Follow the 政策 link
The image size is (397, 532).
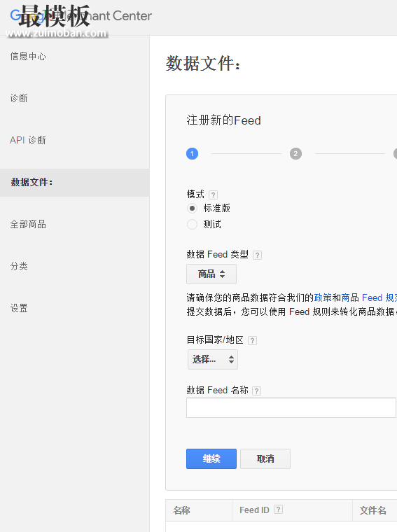coord(323,298)
